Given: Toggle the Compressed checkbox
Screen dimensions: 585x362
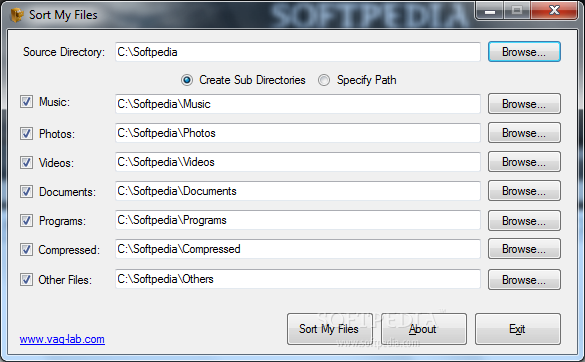Looking at the screenshot, I should [x=26, y=249].
